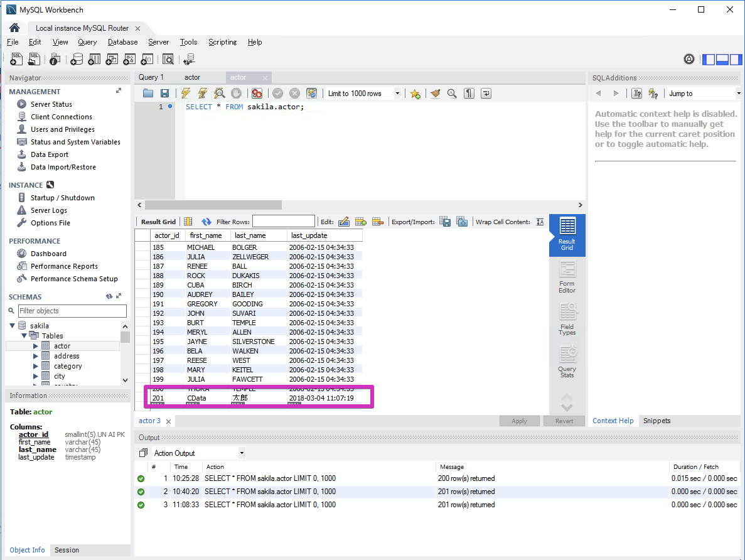Create a new view icon
The image size is (745, 560).
[112, 59]
